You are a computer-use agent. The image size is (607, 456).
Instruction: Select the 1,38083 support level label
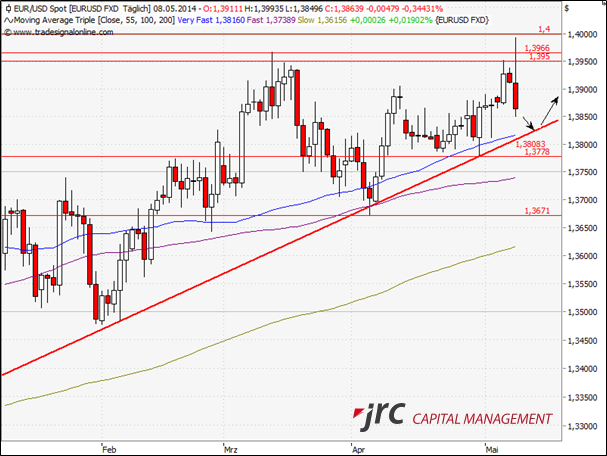(x=531, y=144)
